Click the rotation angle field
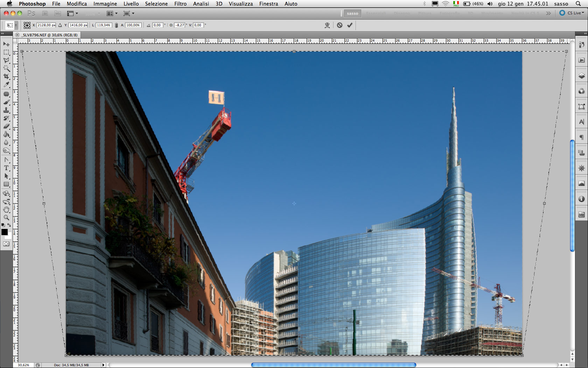 pos(158,25)
